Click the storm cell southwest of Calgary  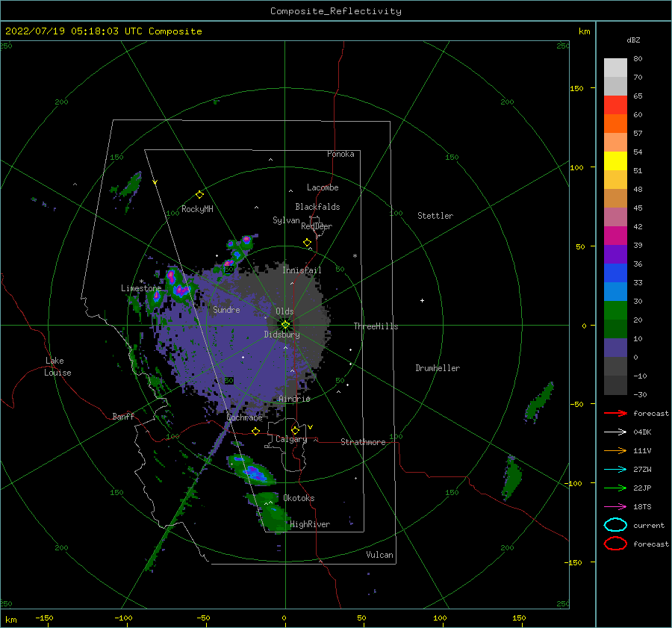(252, 470)
